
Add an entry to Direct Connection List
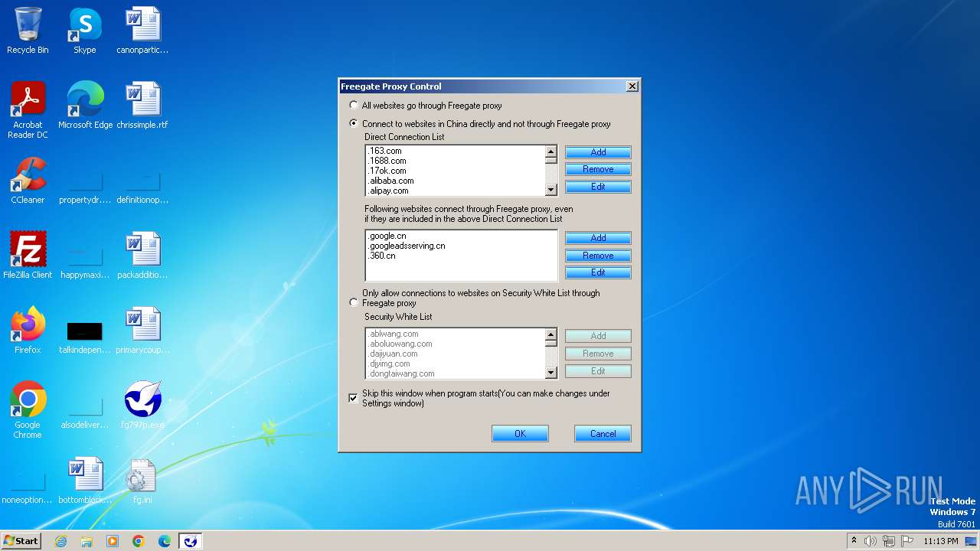598,152
